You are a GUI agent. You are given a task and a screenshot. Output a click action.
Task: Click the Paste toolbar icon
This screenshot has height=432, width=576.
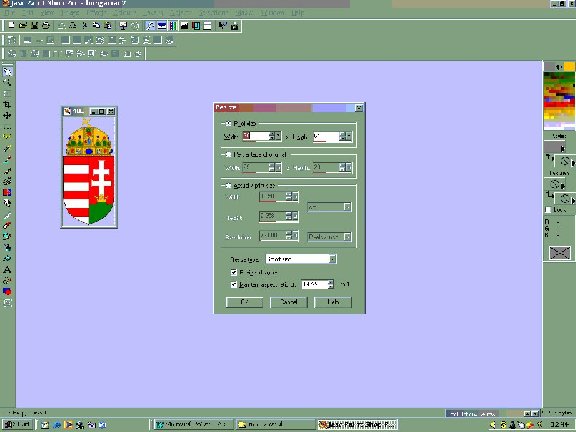(107, 25)
